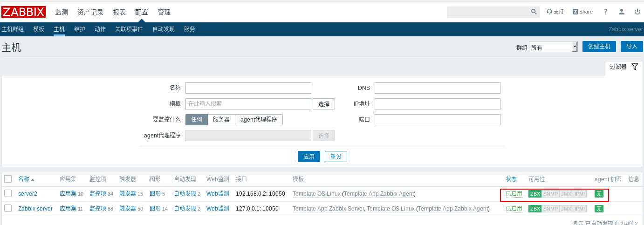Open the 配置 top menu
This screenshot has width=644, height=225.
(x=142, y=12)
